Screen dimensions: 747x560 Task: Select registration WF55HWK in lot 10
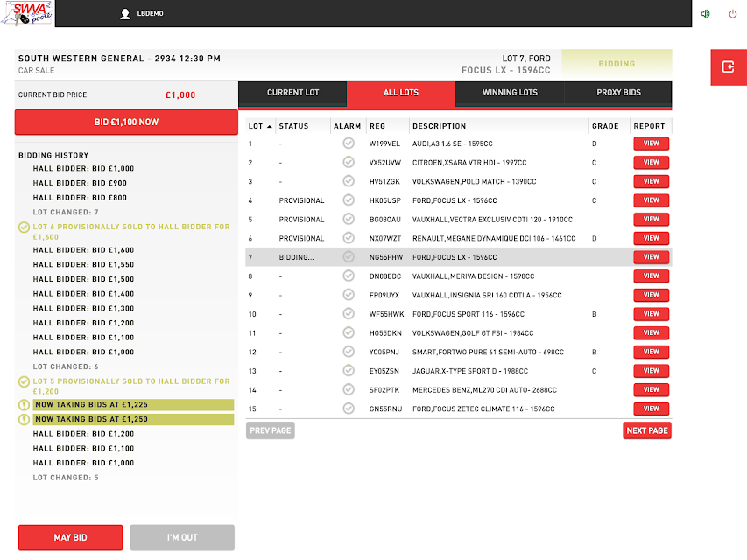click(x=386, y=314)
